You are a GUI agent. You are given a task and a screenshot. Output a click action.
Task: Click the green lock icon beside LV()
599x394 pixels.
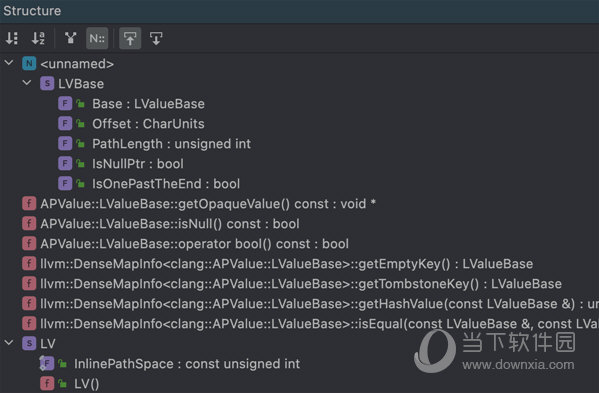(x=63, y=384)
